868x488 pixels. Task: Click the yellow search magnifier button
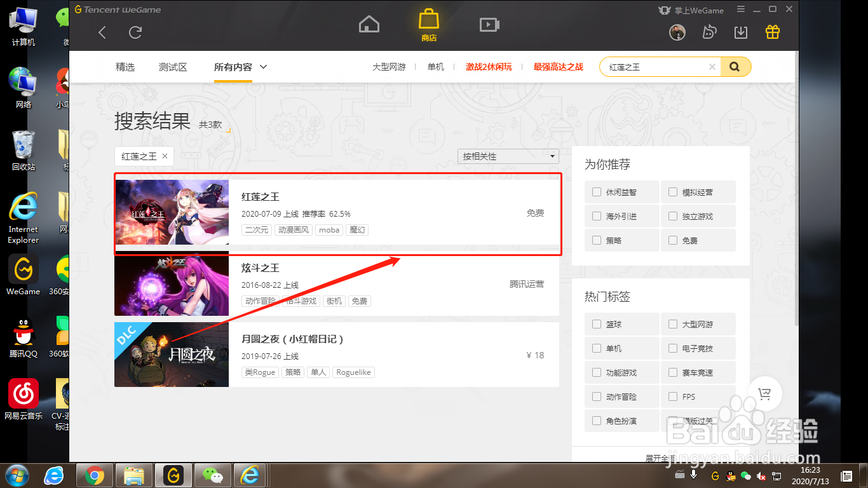(735, 67)
